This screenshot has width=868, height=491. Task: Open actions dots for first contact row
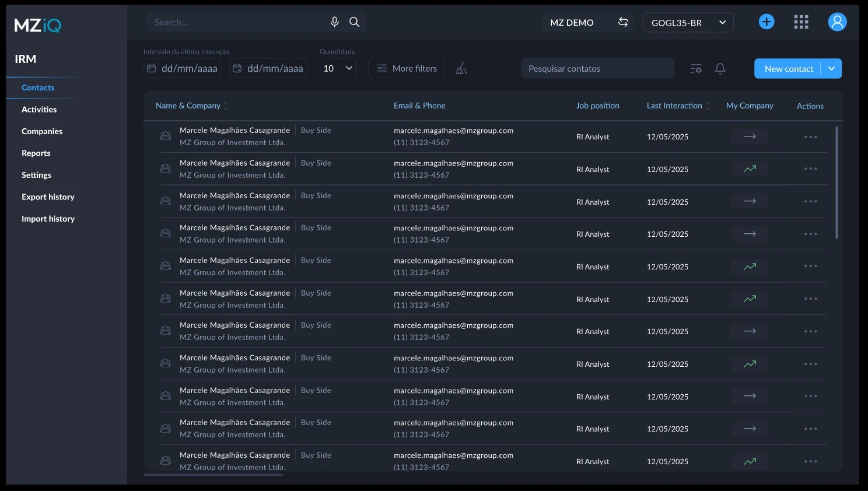coord(811,137)
